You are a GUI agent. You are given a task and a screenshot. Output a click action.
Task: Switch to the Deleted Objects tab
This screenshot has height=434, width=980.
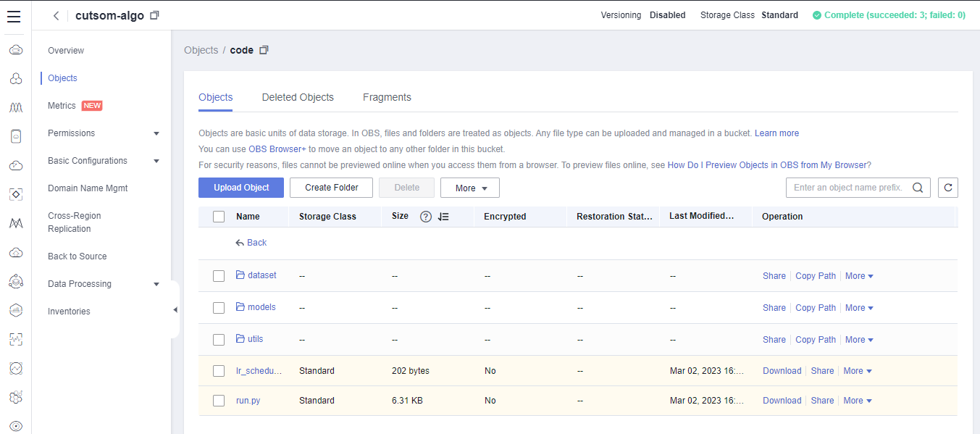[298, 97]
